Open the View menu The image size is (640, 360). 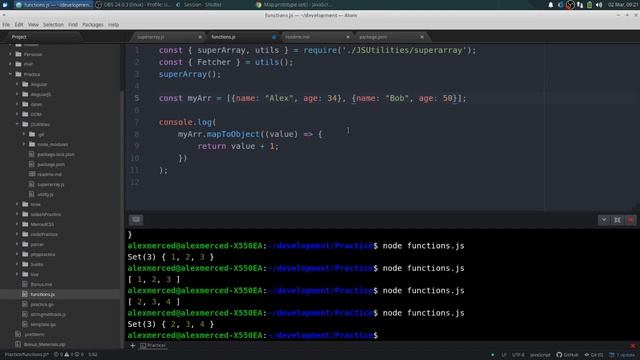tap(33, 25)
